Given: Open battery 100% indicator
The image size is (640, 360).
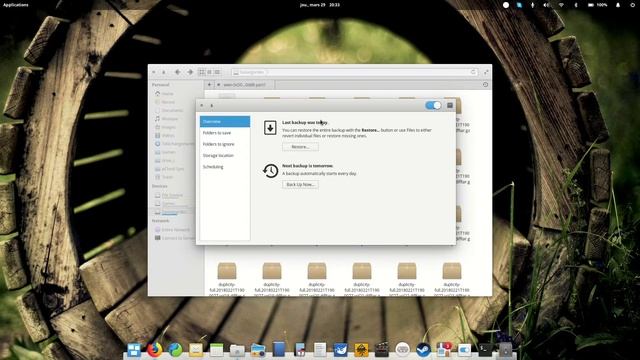Looking at the screenshot, I should (598, 5).
